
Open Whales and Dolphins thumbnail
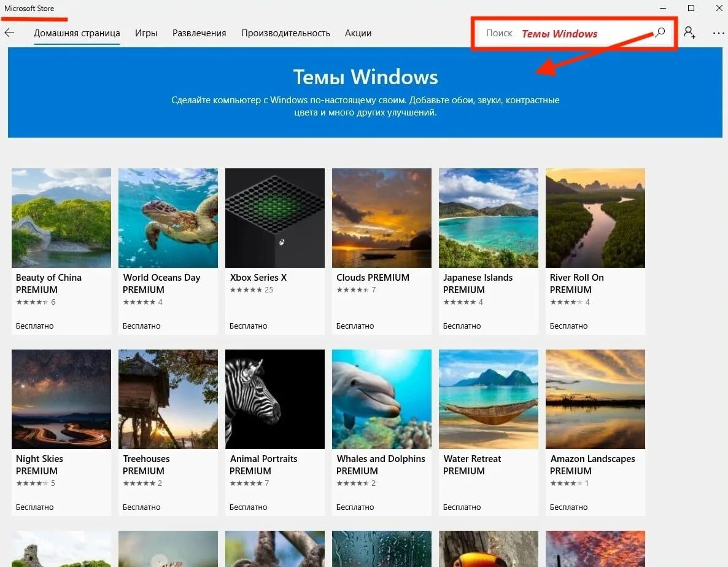[x=382, y=399]
